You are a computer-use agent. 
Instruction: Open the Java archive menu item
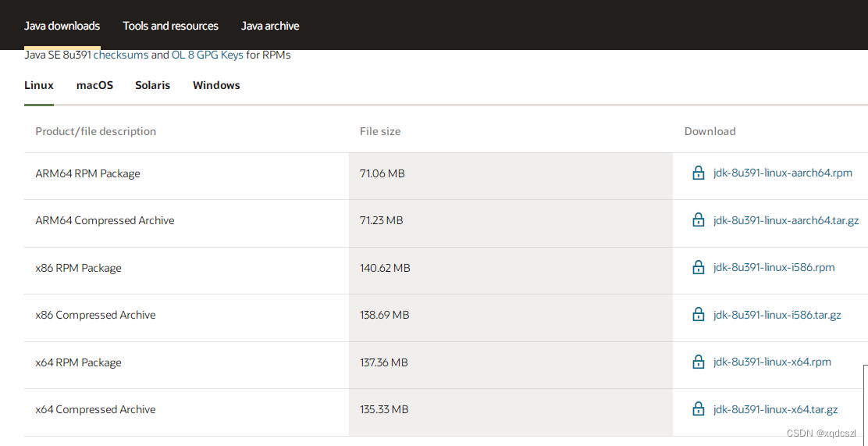coord(270,26)
